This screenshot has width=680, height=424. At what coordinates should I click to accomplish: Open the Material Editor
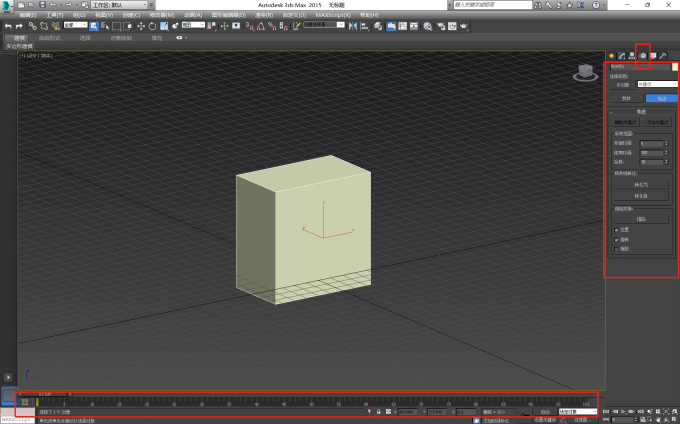(428, 26)
